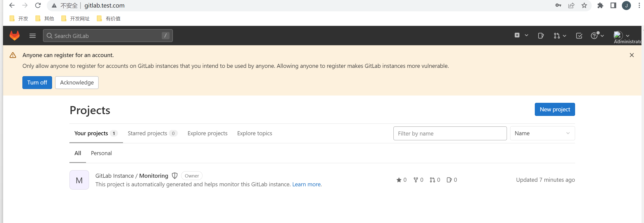Open the hamburger main menu
644x223 pixels.
point(32,36)
